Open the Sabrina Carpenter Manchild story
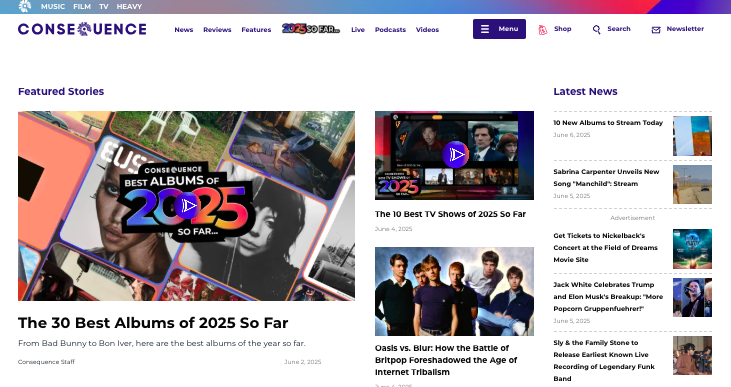The width and height of the screenshot is (731, 387). (606, 178)
